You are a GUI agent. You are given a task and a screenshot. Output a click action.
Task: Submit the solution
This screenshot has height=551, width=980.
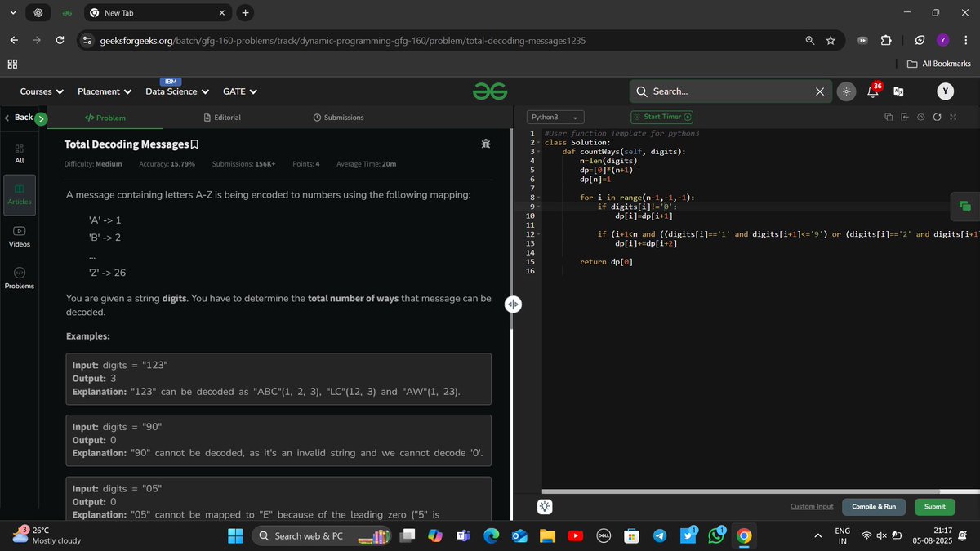tap(935, 506)
